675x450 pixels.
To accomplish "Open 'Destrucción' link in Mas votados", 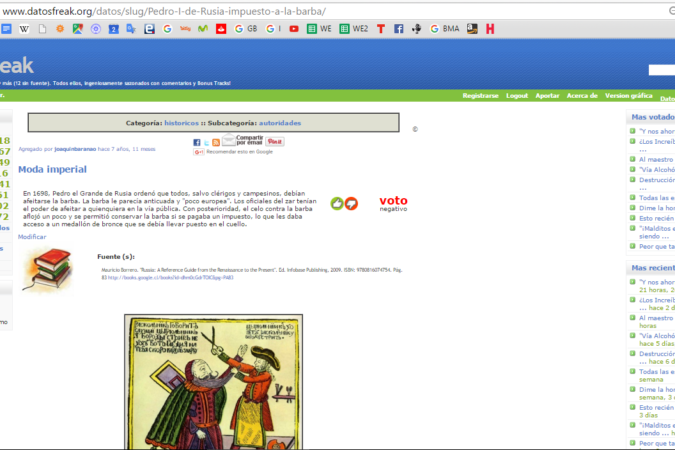I will (x=657, y=180).
